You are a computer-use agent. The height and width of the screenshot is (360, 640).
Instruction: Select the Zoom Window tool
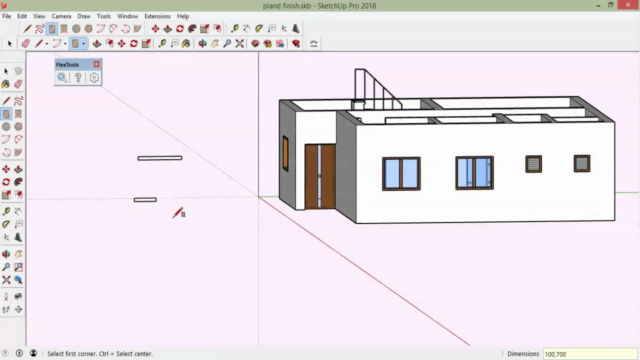pyautogui.click(x=18, y=267)
